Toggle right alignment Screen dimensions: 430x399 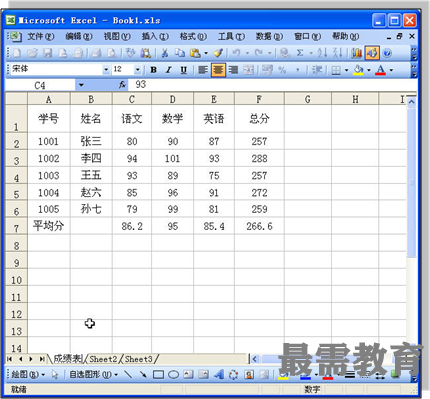coord(233,70)
